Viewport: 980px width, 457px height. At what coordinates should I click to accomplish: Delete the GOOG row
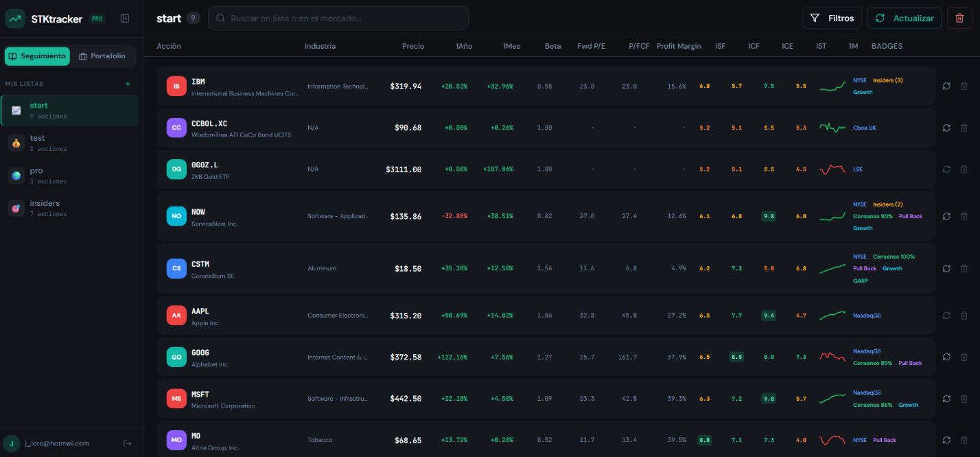[964, 357]
